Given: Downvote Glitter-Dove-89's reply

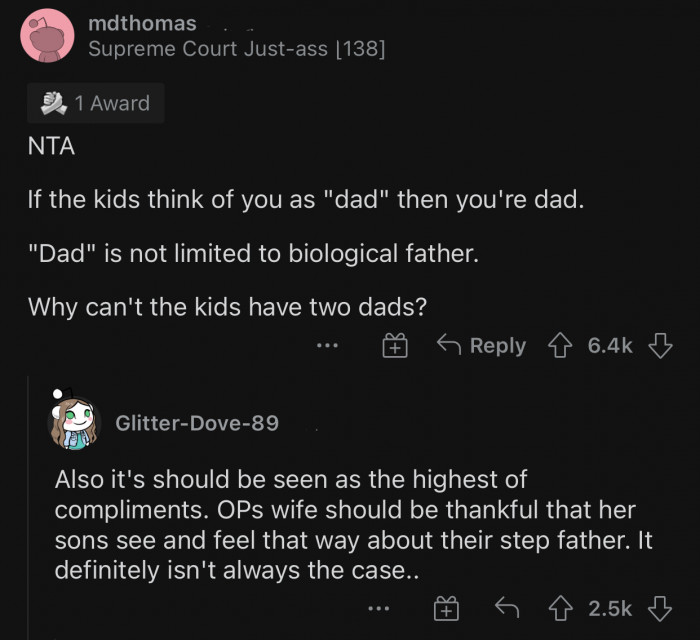Looking at the screenshot, I should click(x=660, y=608).
